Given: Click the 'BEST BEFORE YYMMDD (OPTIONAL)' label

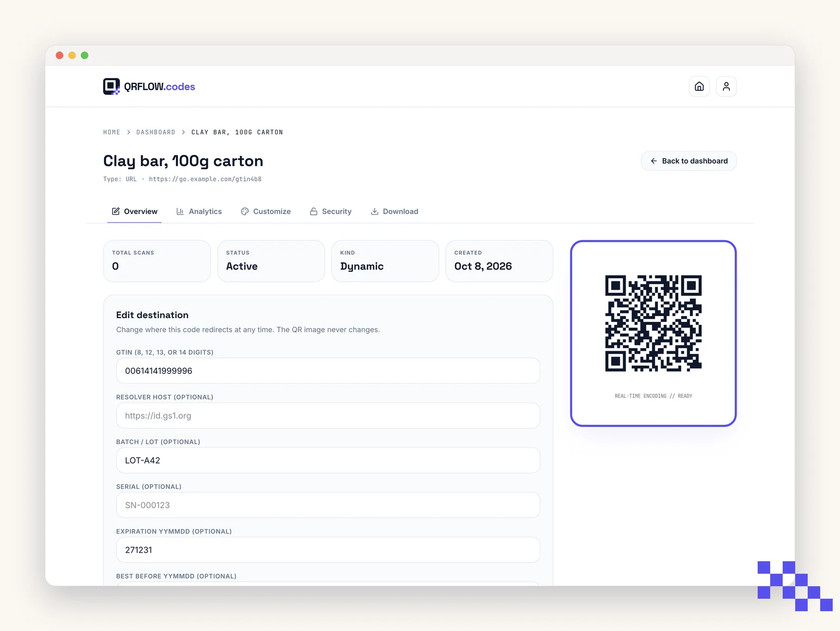Looking at the screenshot, I should pyautogui.click(x=176, y=576).
